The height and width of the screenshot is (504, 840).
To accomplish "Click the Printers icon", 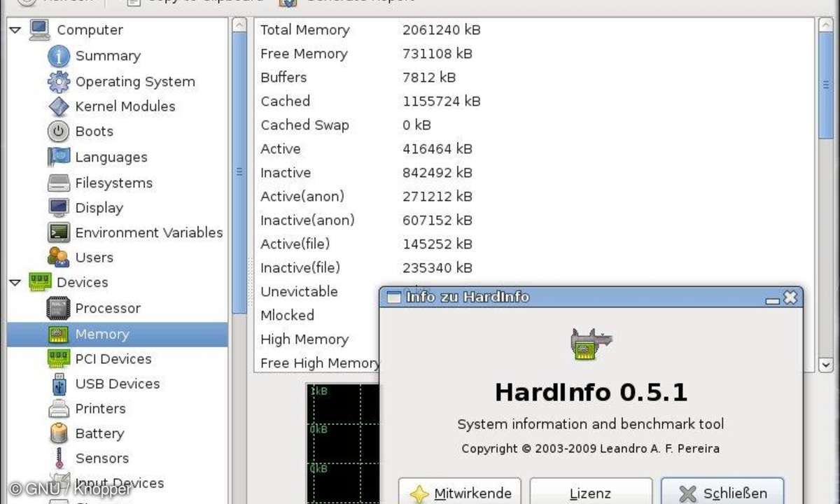I will click(x=59, y=408).
